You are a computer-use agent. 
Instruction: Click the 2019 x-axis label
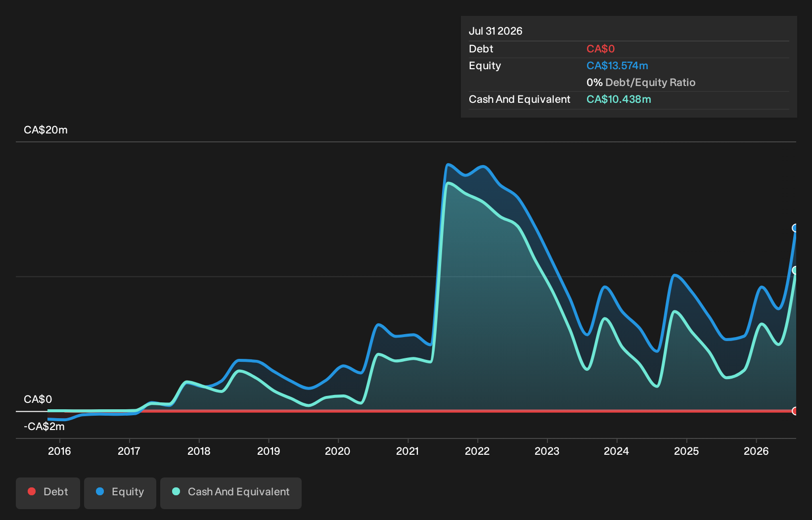269,451
